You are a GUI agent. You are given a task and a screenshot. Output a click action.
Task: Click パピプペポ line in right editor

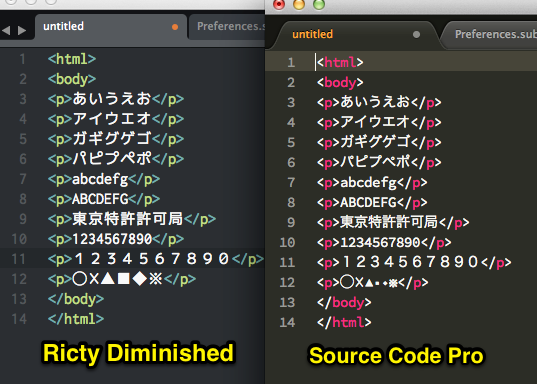pos(379,162)
